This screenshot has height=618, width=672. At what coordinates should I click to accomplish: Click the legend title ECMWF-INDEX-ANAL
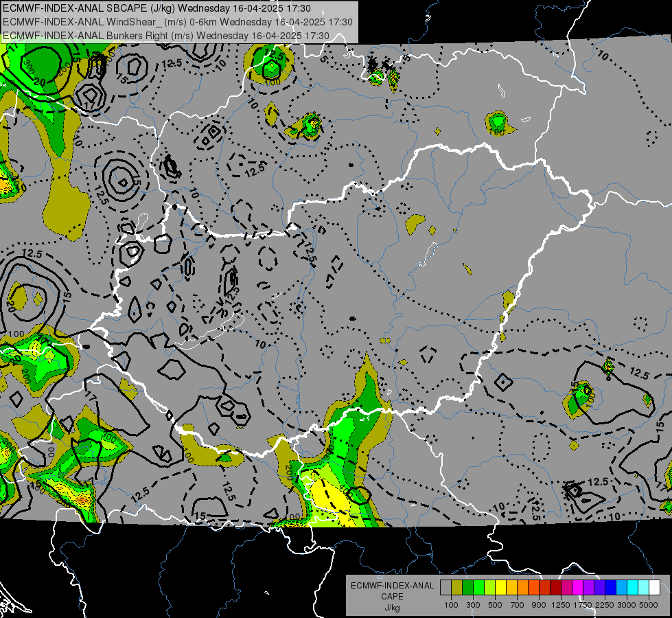[x=392, y=586]
